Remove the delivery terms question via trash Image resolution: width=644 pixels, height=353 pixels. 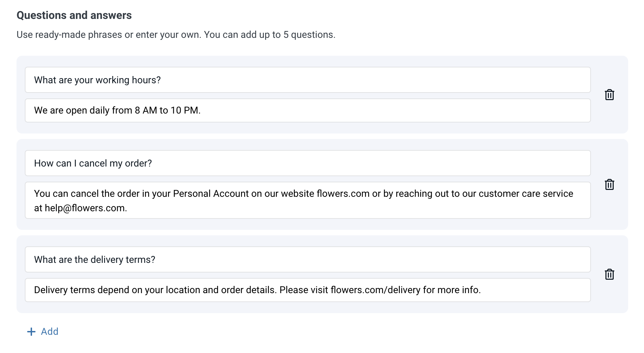[x=609, y=274]
